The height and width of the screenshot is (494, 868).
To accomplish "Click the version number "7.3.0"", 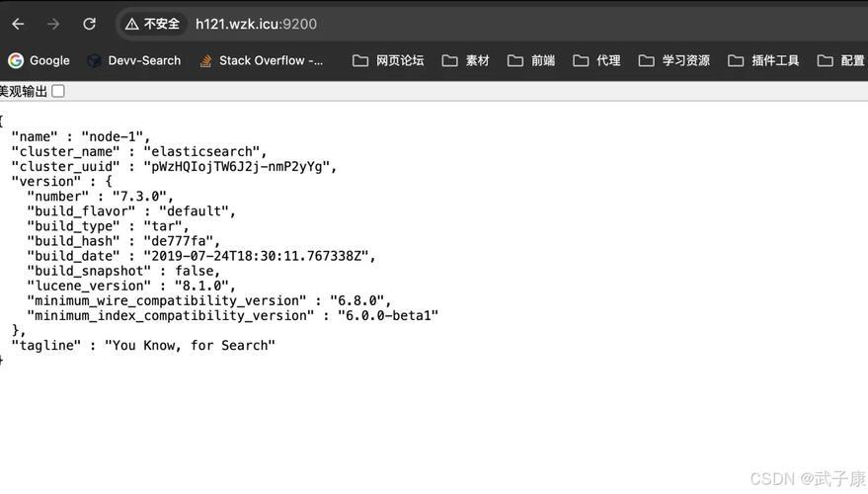I will point(139,197).
